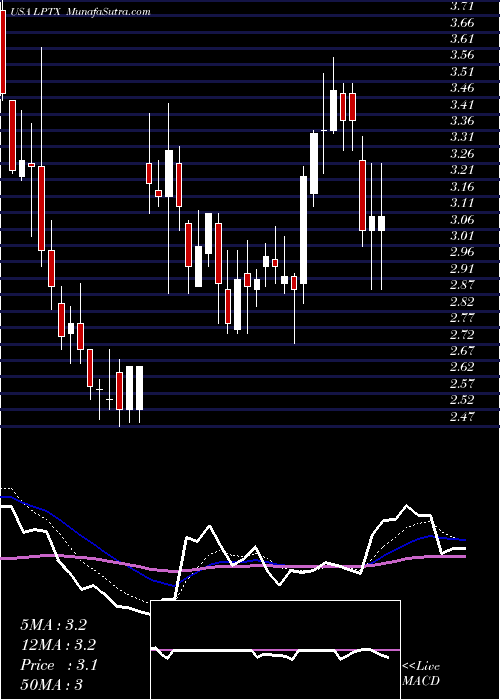Click the 2.91 price axis label
Image resolution: width=500 pixels, height=700 pixels.
[462, 269]
